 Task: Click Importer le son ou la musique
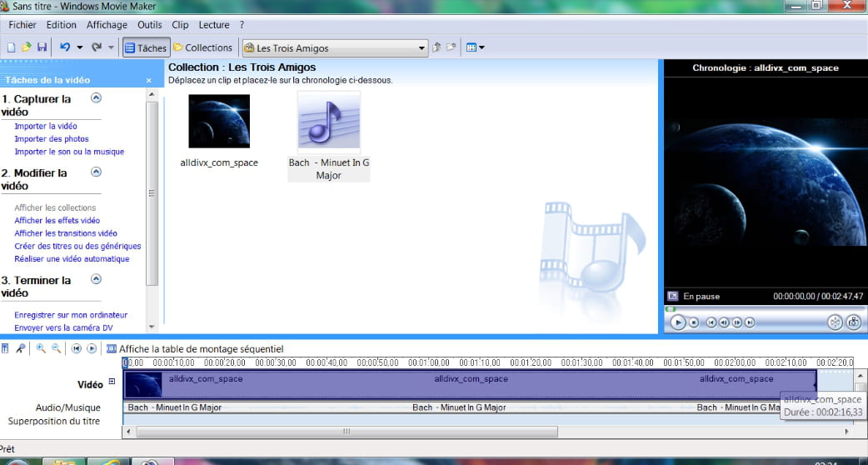click(69, 152)
